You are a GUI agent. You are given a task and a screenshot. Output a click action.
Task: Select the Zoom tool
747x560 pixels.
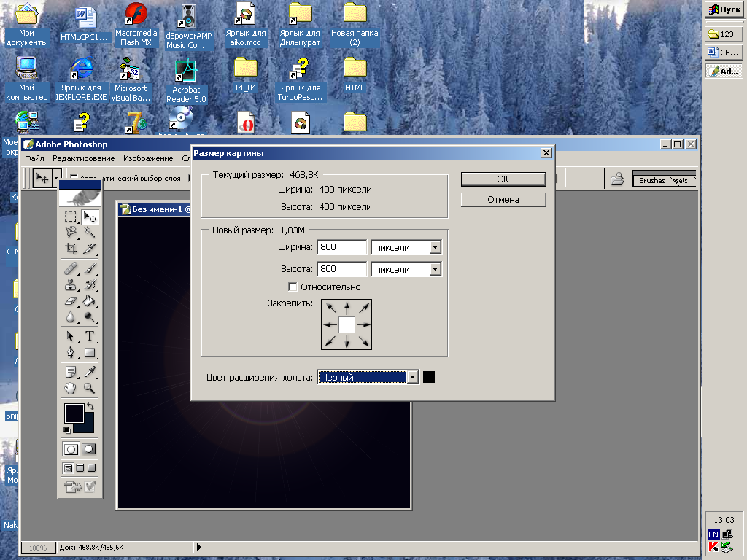(x=90, y=388)
